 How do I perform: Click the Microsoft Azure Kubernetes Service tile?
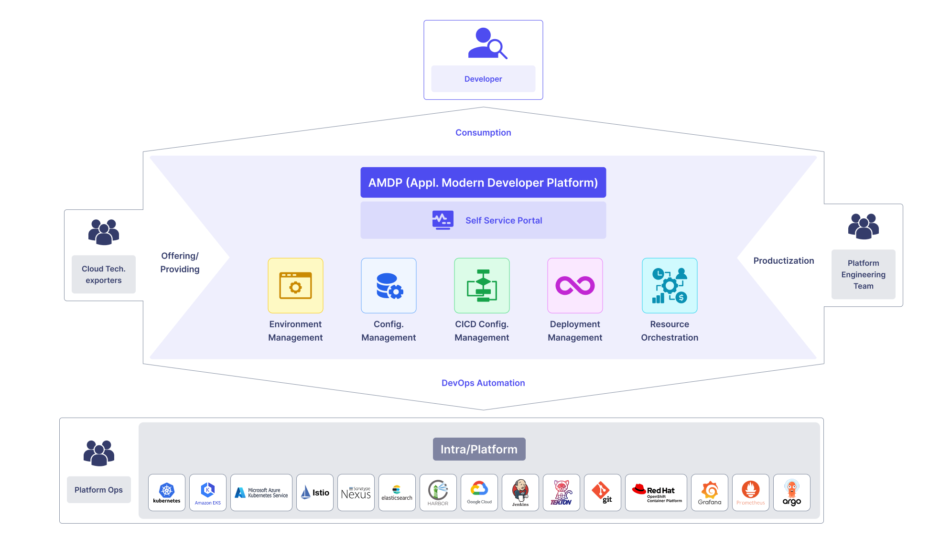pyautogui.click(x=261, y=493)
